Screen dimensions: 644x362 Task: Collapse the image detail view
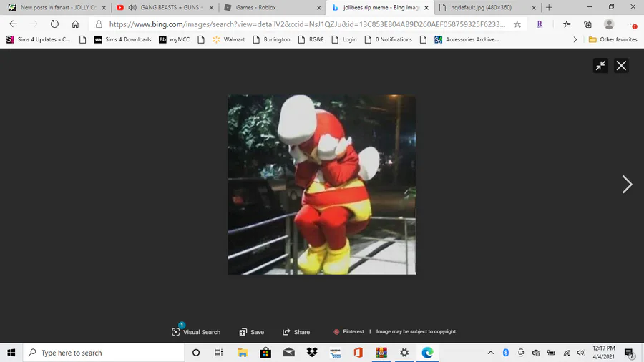point(600,66)
